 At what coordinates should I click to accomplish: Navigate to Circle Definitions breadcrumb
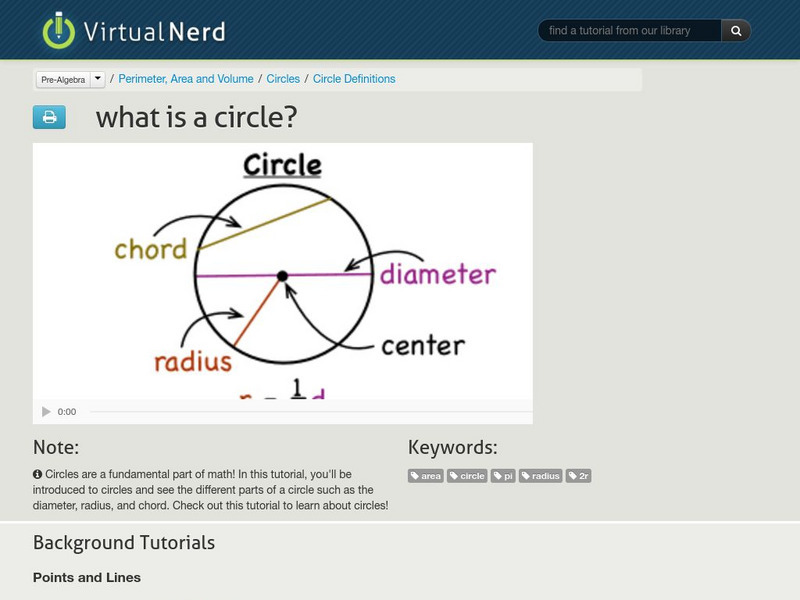click(x=354, y=79)
